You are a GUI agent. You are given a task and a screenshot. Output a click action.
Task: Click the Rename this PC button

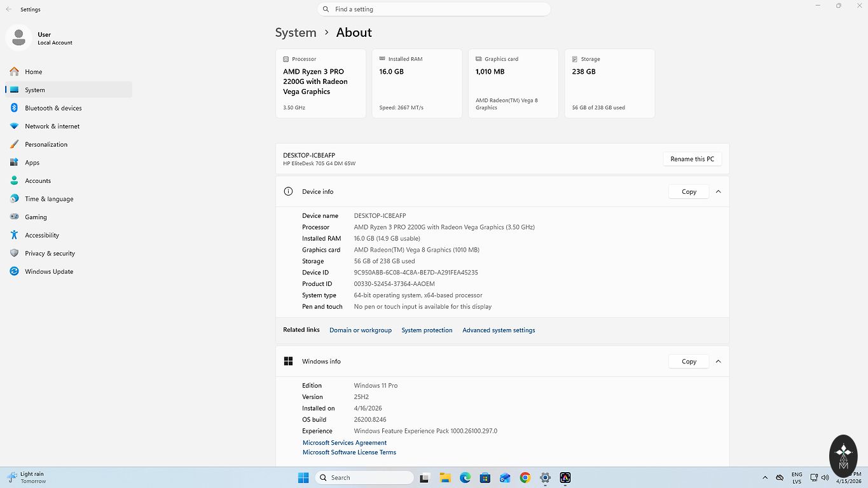pyautogui.click(x=692, y=159)
